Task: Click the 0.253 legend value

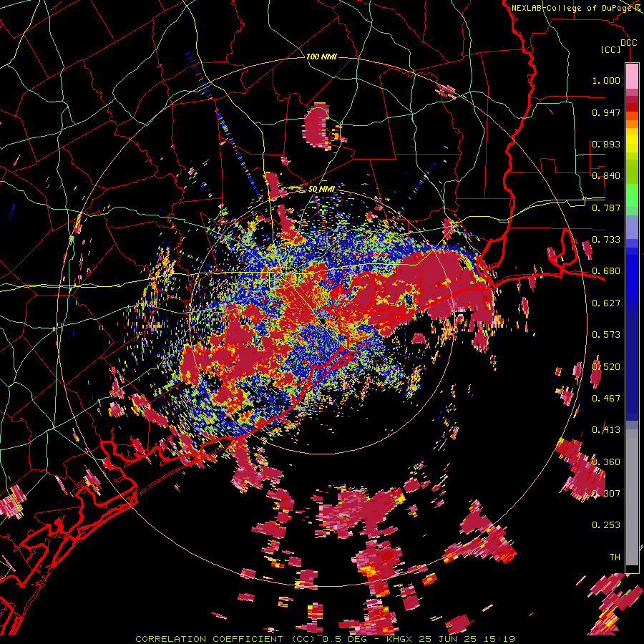Action: pyautogui.click(x=606, y=525)
